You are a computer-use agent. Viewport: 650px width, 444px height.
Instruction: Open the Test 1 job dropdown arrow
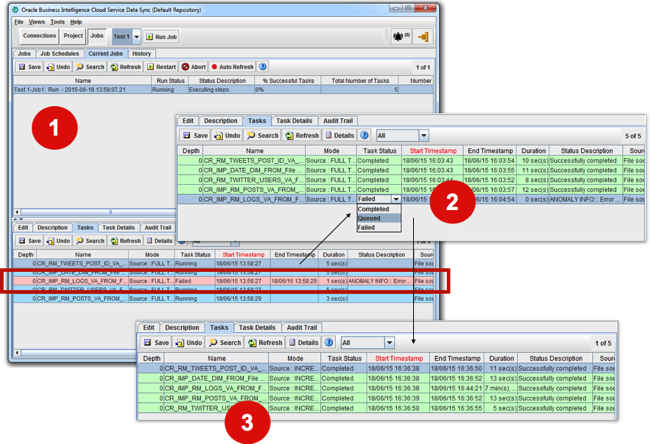tap(136, 37)
